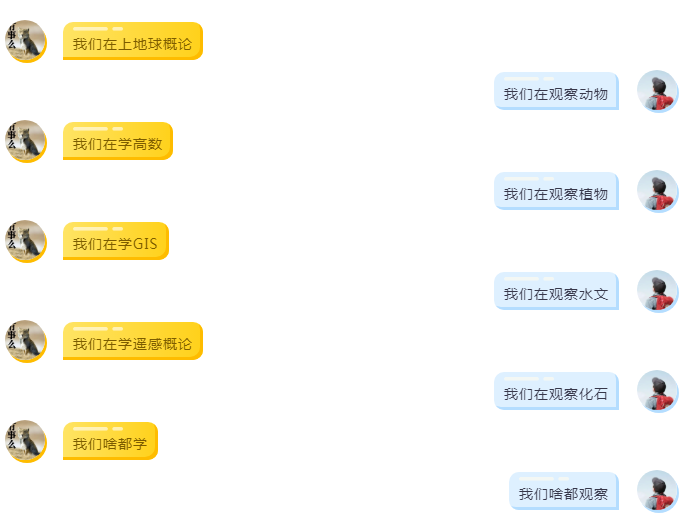Click the blue bubble "我们在观察植物"
Viewport: 693px width, 522px height.
tap(556, 192)
